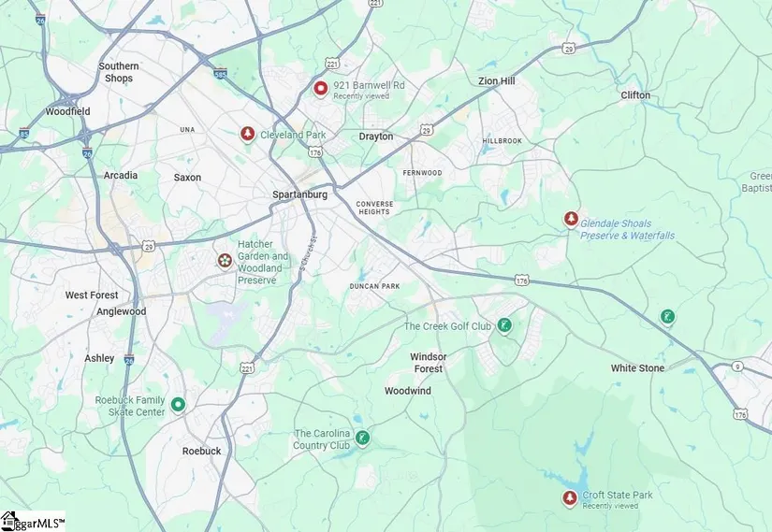Open Hatcher Garden flower marker
Image resolution: width=772 pixels, height=532 pixels.
coord(225,261)
